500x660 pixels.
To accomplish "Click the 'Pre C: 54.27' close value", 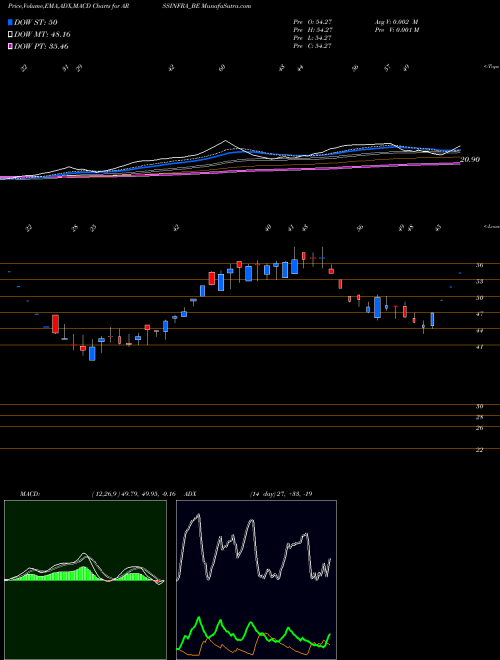I will [x=313, y=46].
